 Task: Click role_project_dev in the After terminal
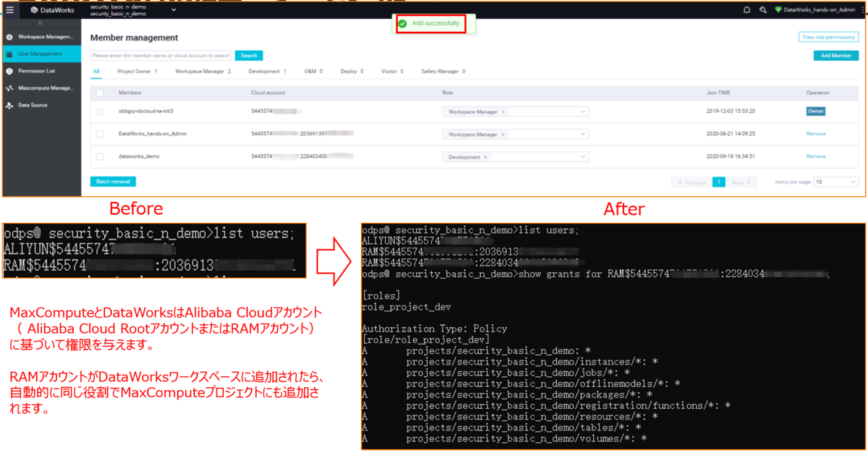[x=407, y=307]
